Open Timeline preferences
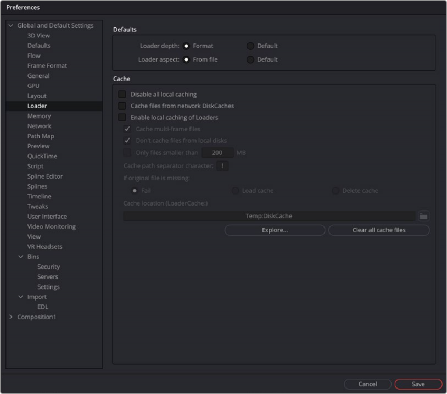The image size is (447, 394). pyautogui.click(x=39, y=196)
